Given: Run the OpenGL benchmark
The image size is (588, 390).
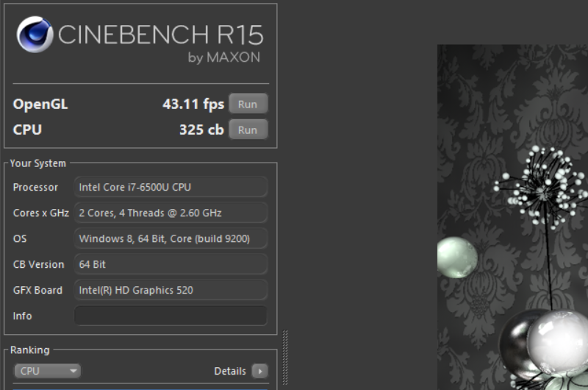Looking at the screenshot, I should (x=248, y=104).
